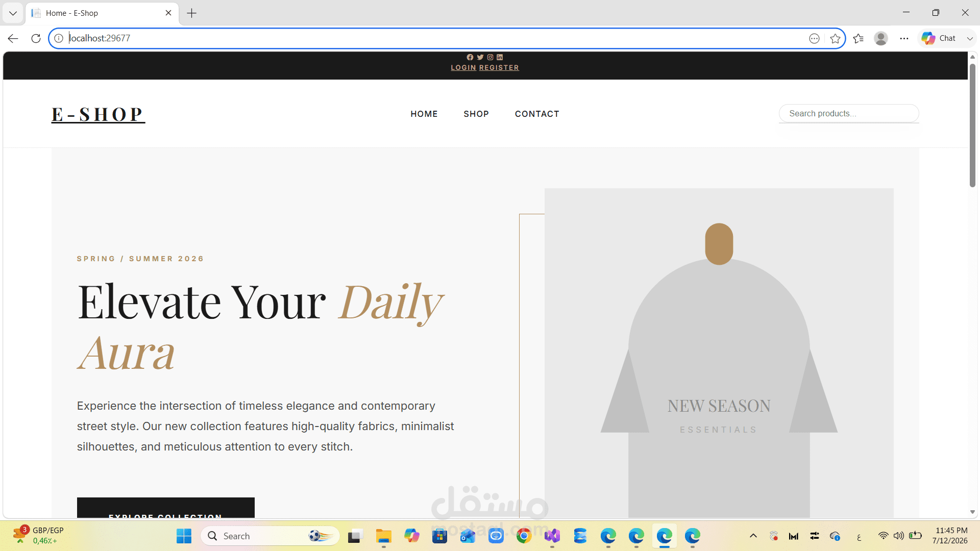This screenshot has height=551, width=980.
Task: Click the LOGIN link
Action: pyautogui.click(x=463, y=67)
